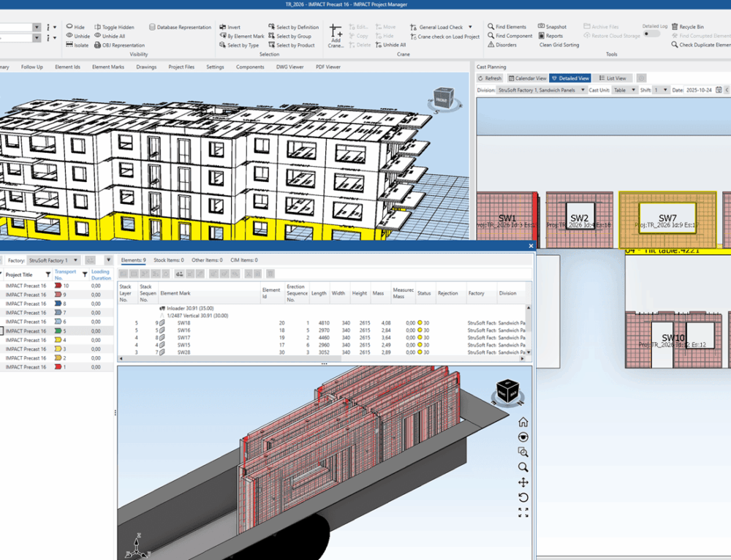
Task: Click the Invert selection tool
Action: (230, 27)
